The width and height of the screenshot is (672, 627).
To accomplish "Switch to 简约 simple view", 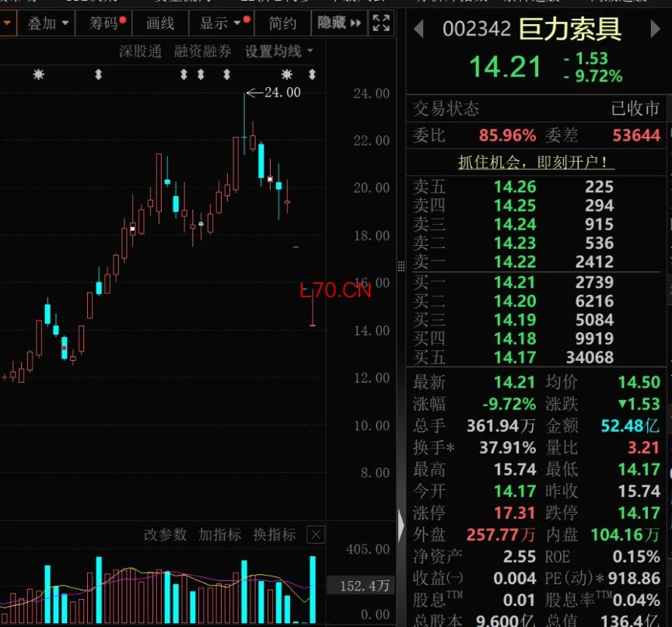I will coord(282,23).
